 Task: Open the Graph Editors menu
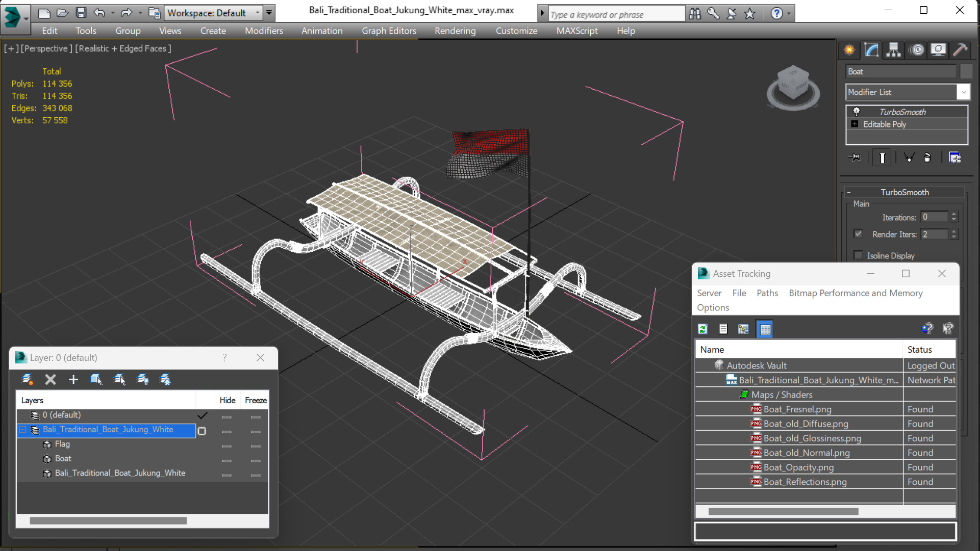point(389,31)
